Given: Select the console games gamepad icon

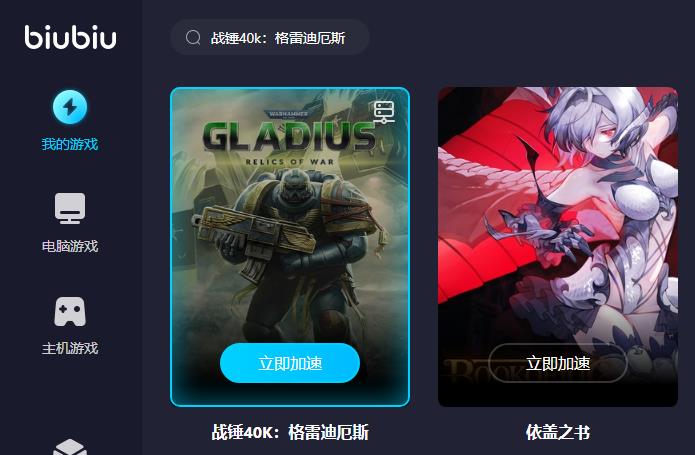Looking at the screenshot, I should coord(70,311).
